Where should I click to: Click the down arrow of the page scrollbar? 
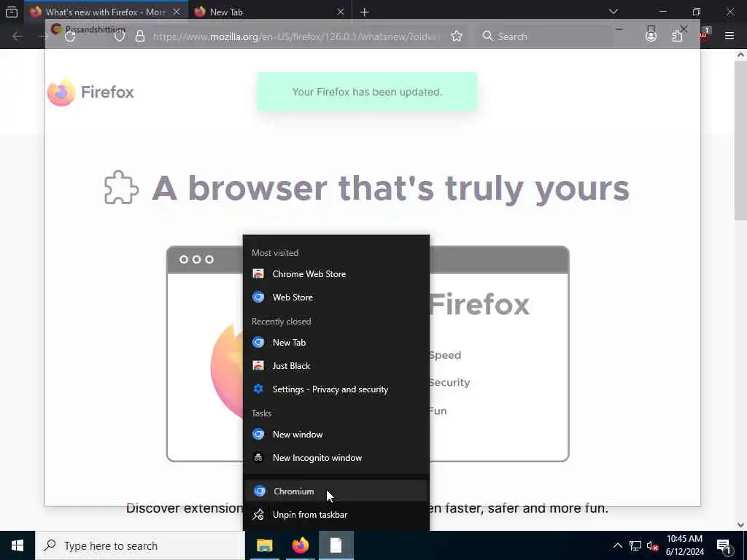(x=740, y=525)
